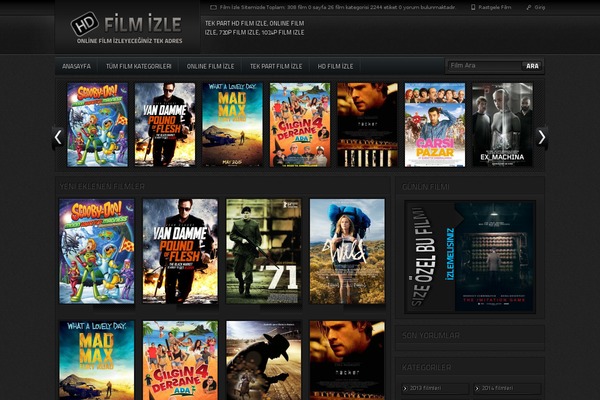Open the '71 film poster
Screen dimensions: 600x400
264,251
